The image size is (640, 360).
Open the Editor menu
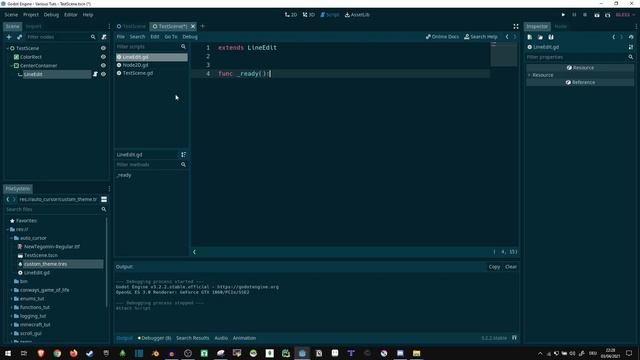pos(71,15)
